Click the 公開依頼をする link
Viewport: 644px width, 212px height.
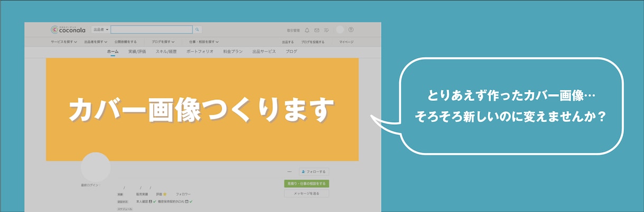[x=126, y=42]
